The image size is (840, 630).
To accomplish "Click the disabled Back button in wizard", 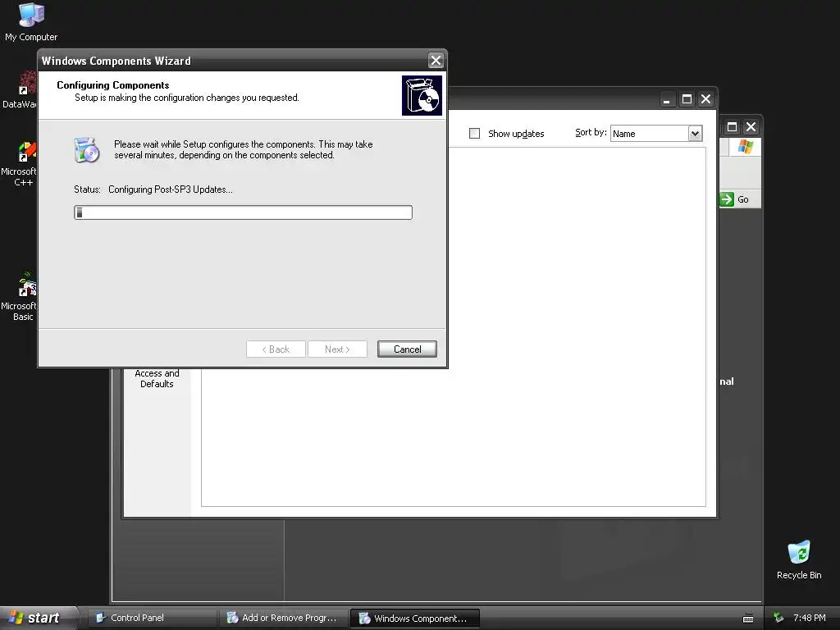I will pyautogui.click(x=276, y=349).
